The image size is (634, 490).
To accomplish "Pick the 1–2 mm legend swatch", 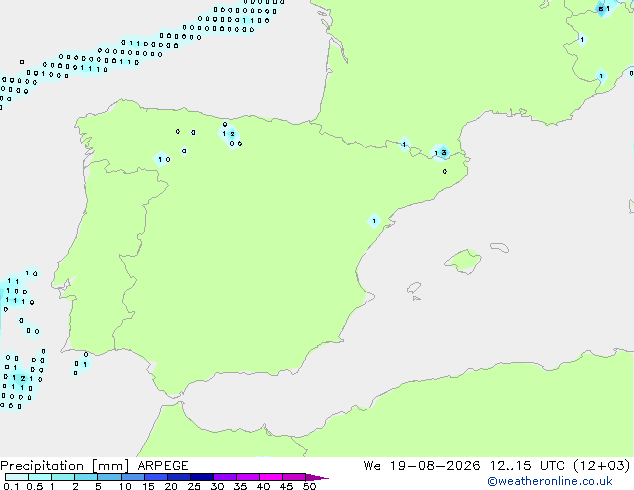I will tap(63, 477).
